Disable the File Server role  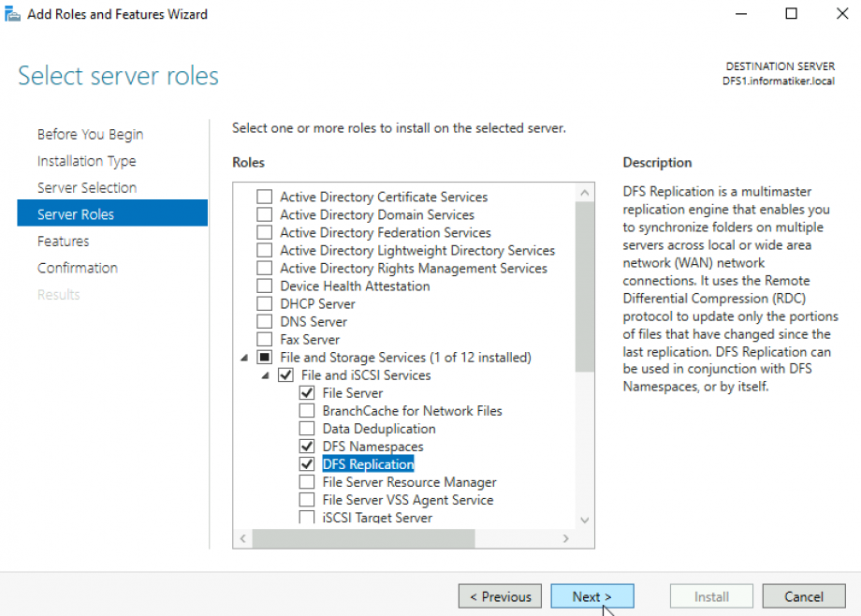click(307, 392)
